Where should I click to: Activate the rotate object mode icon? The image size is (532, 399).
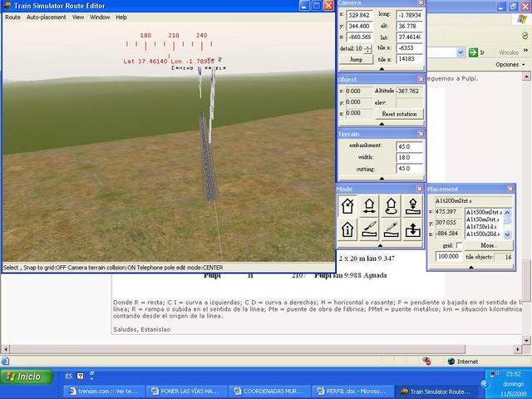(391, 207)
